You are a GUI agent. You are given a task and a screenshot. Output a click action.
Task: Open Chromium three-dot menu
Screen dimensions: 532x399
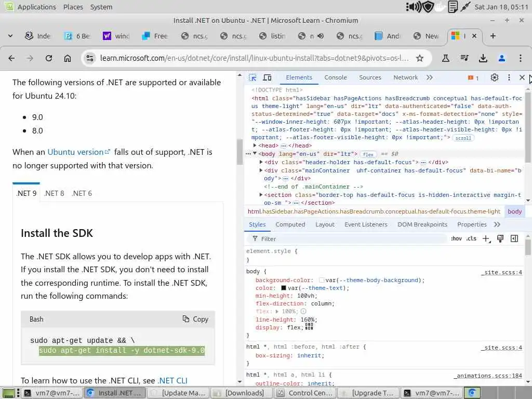click(520, 58)
